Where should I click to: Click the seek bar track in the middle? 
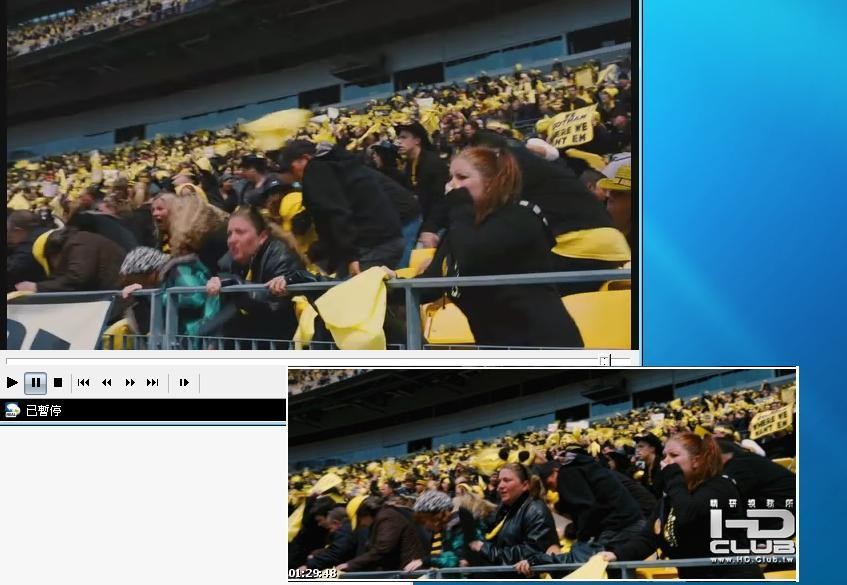click(318, 359)
